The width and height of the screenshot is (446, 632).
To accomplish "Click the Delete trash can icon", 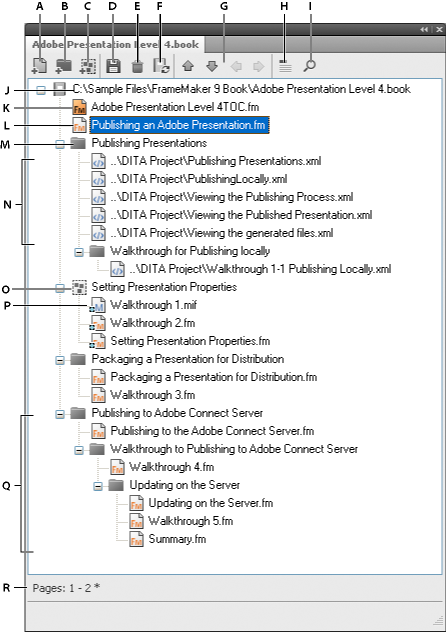I will point(137,67).
